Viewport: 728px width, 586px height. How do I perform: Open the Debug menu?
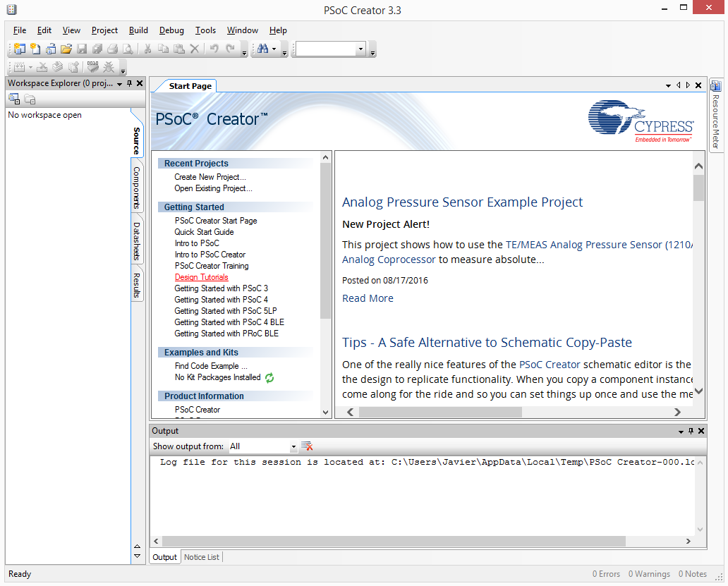[171, 30]
